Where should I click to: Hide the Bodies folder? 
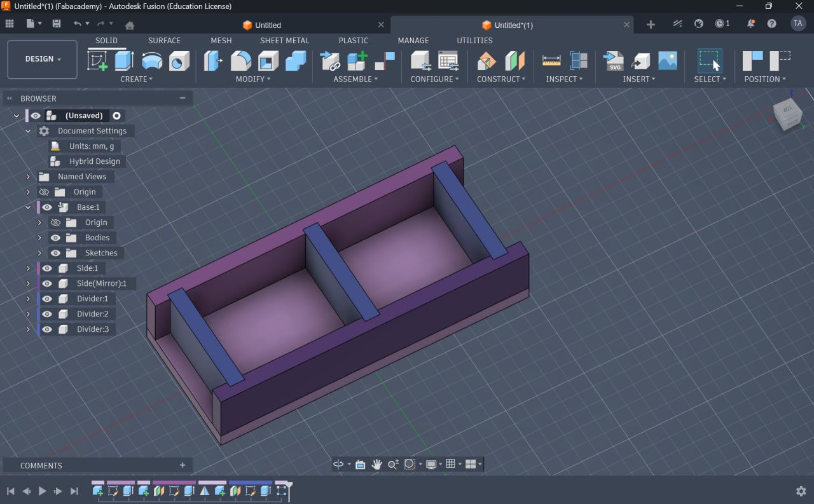coord(55,238)
